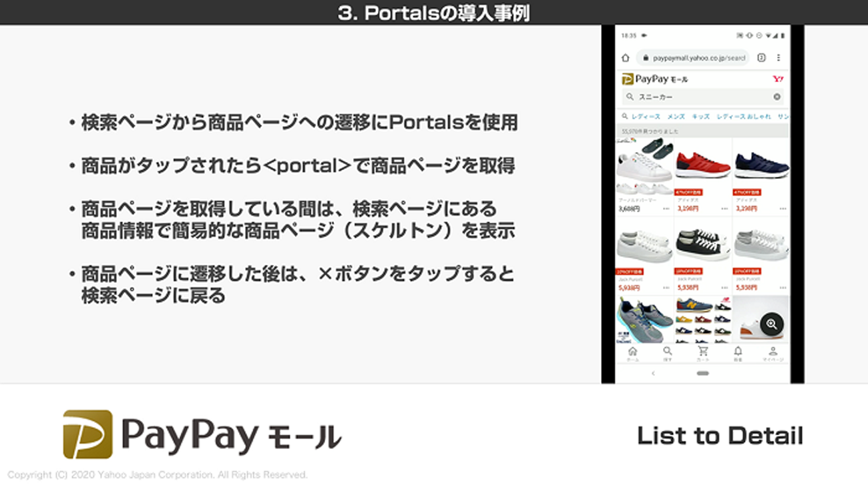Tap the search icon in bottom navigation
The image size is (868, 487).
click(x=667, y=353)
